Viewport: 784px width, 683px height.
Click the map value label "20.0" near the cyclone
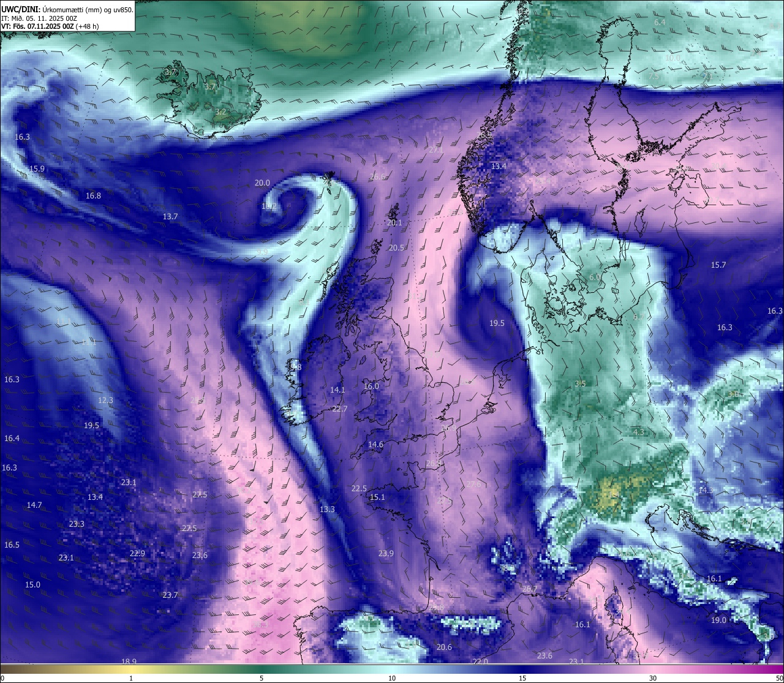point(262,183)
